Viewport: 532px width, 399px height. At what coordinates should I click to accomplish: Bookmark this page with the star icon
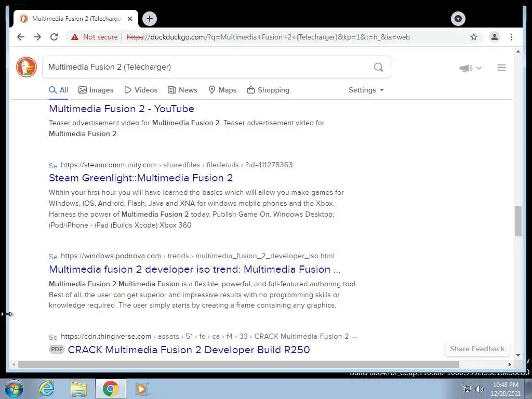coord(474,37)
